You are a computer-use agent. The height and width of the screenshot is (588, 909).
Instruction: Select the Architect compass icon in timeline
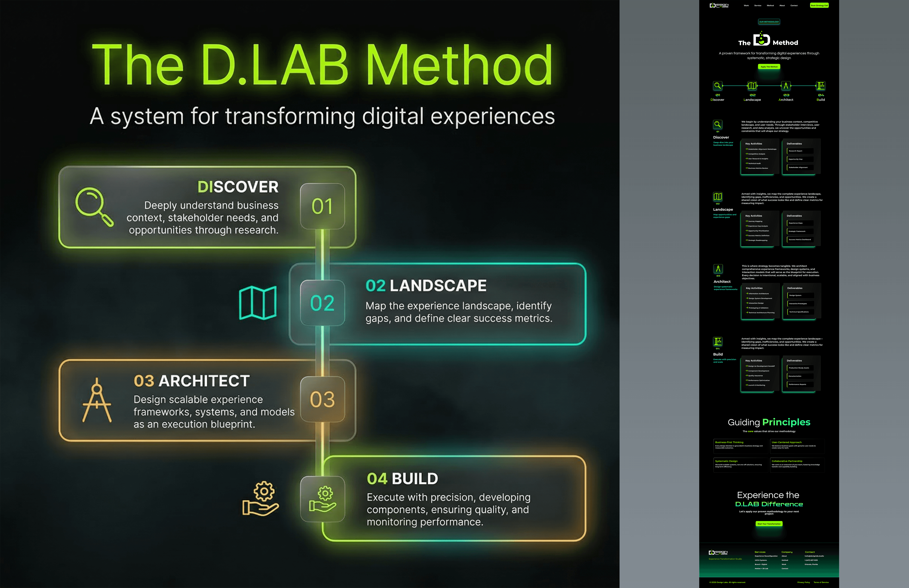pyautogui.click(x=786, y=86)
